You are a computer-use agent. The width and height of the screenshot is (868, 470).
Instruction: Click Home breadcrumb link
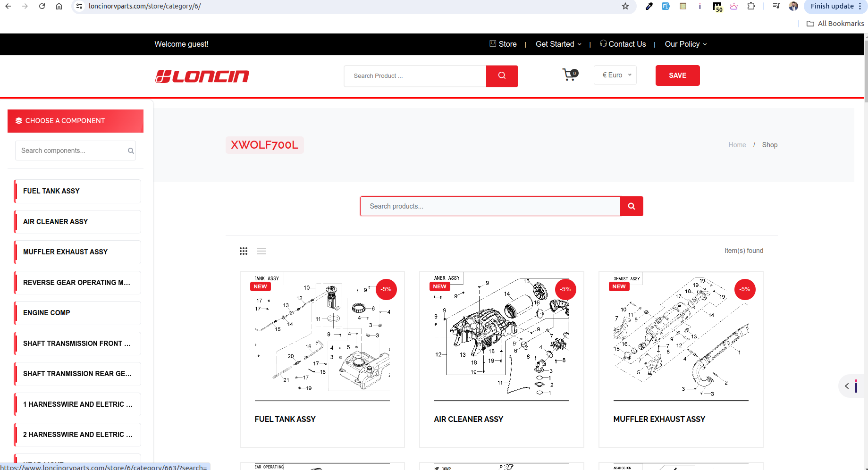tap(737, 145)
